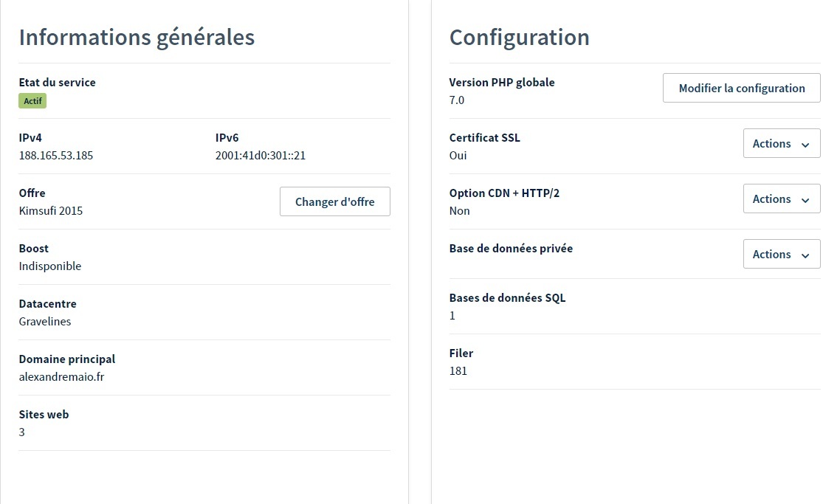This screenshot has height=504, width=823.
Task: Click the Kimsufi 2015 offer name
Action: [51, 211]
